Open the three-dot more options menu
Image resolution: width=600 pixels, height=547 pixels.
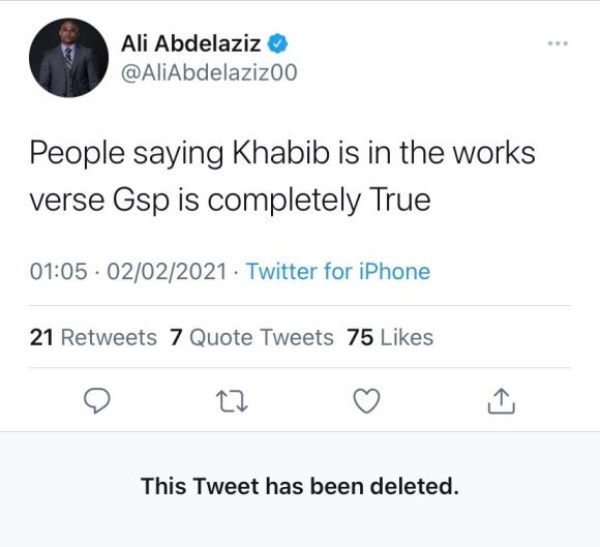click(558, 44)
